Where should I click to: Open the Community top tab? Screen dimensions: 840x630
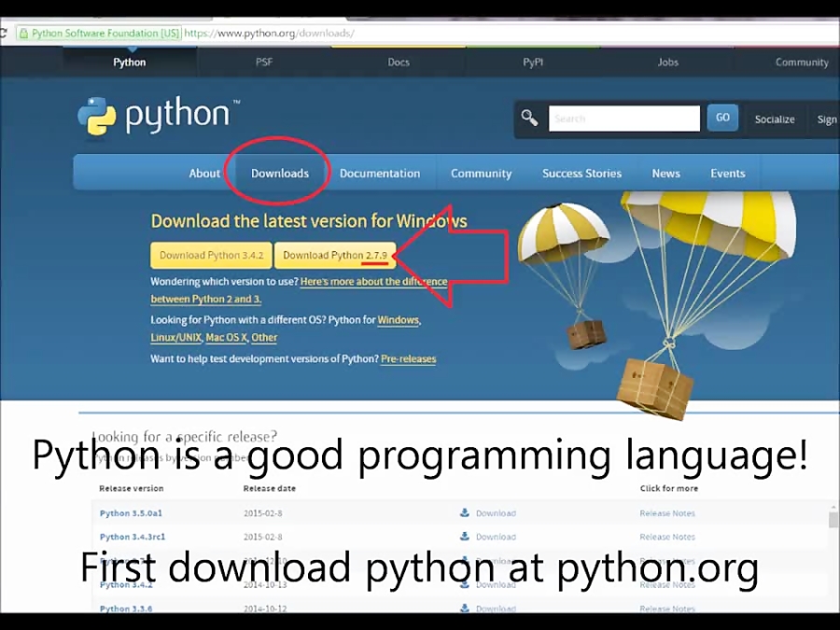pos(802,63)
